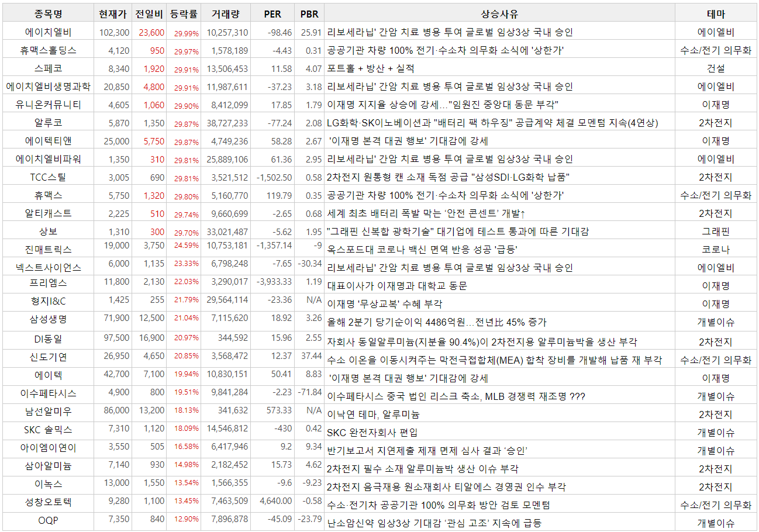Click reason '이낙연 테마, 알루미늄'
This screenshot has width=759, height=532.
[373, 414]
